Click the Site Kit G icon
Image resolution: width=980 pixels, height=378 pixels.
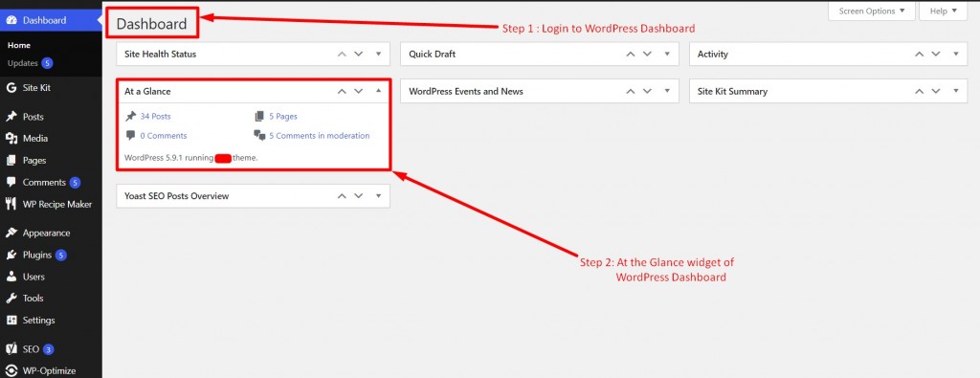tap(11, 88)
